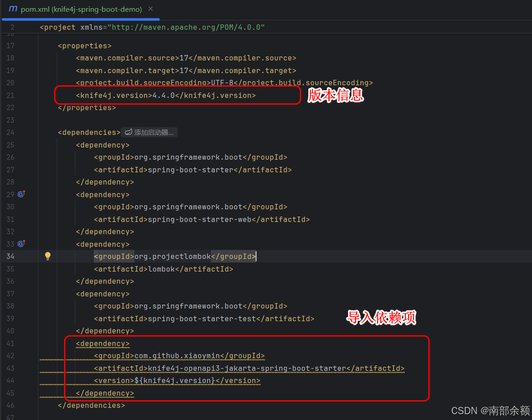This screenshot has width=532, height=420.
Task: Click the <properties> opening tag on line 17
Action: click(84, 46)
